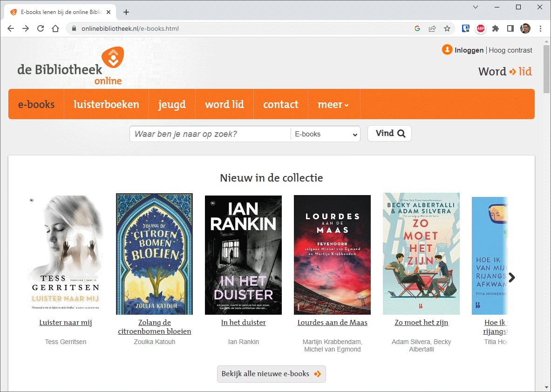Click Bekijk alle nieuwe e-books button
This screenshot has width=551, height=392.
(271, 374)
